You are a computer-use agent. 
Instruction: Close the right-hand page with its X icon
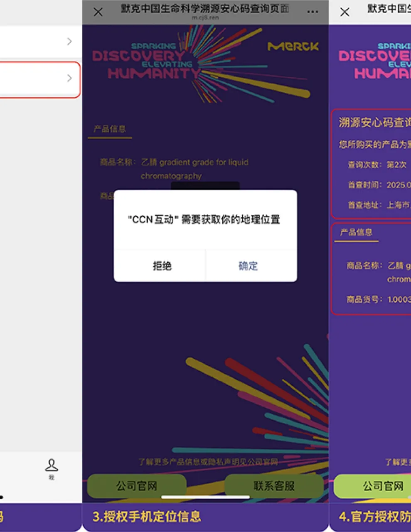click(x=345, y=12)
